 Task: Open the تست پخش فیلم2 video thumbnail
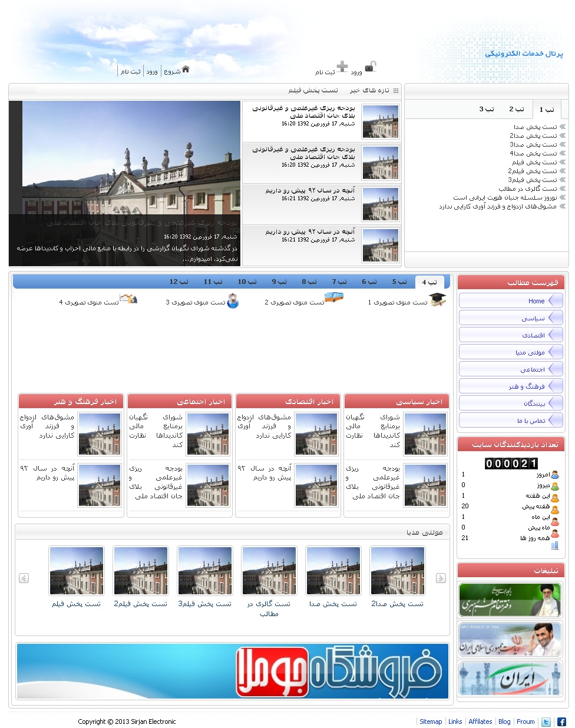point(140,570)
